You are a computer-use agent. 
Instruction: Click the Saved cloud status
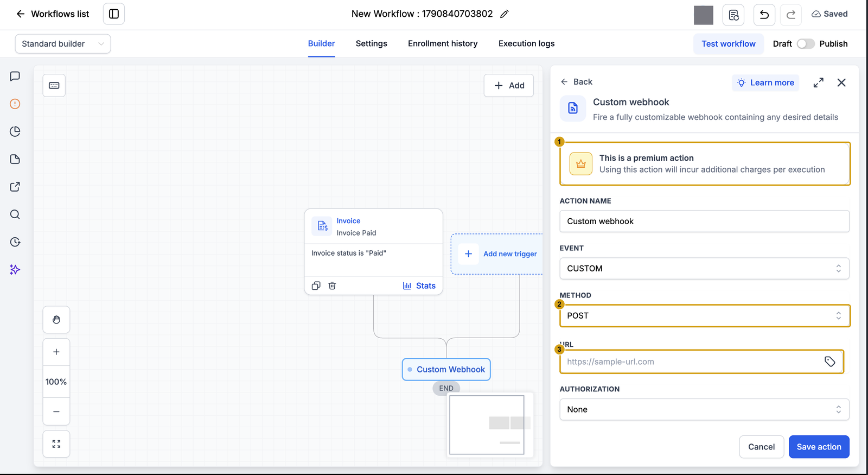coord(829,14)
